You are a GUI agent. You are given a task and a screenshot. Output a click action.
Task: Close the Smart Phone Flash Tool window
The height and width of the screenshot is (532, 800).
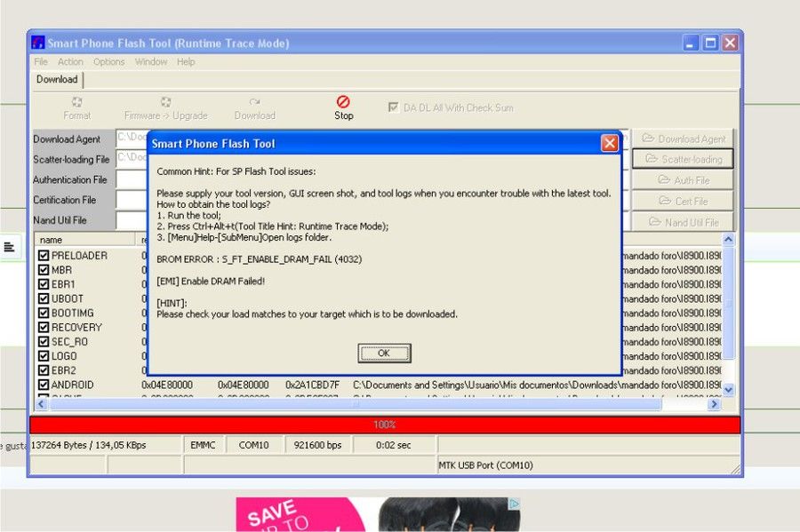[x=730, y=43]
